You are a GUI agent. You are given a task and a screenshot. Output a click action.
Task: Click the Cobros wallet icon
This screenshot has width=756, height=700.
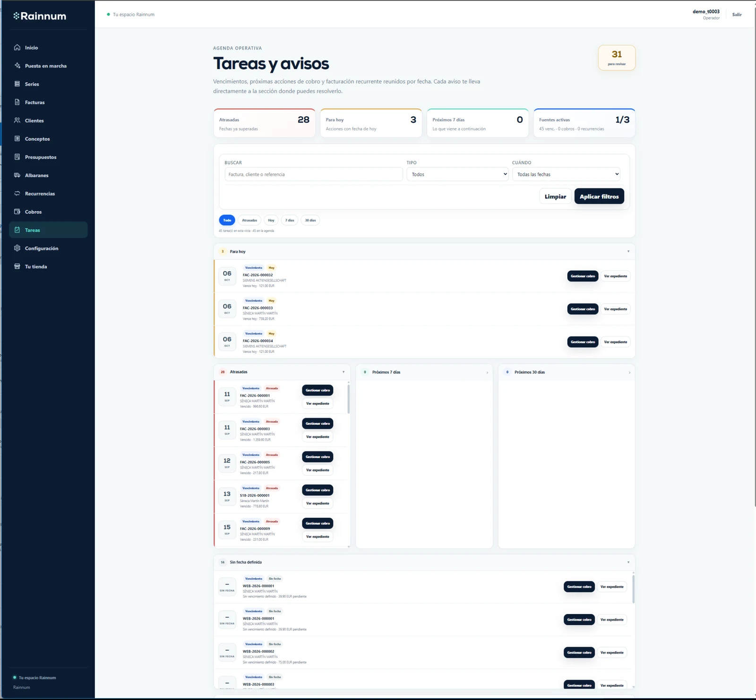tap(17, 212)
